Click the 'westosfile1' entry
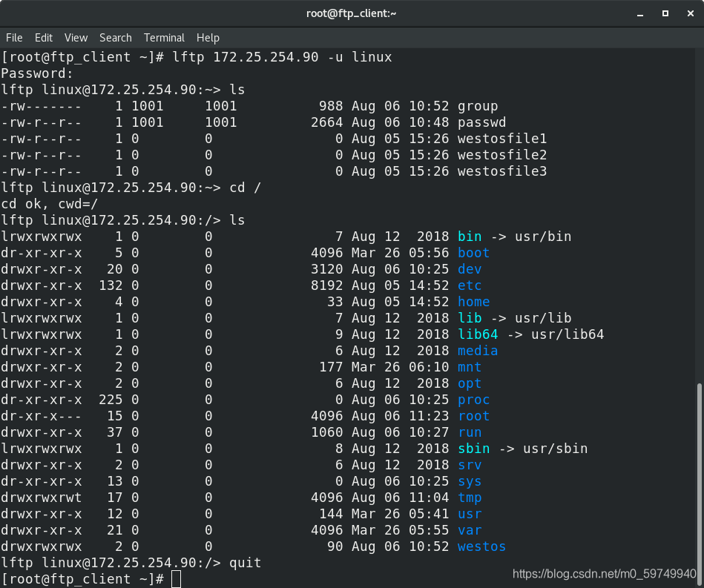The width and height of the screenshot is (704, 588). [502, 138]
